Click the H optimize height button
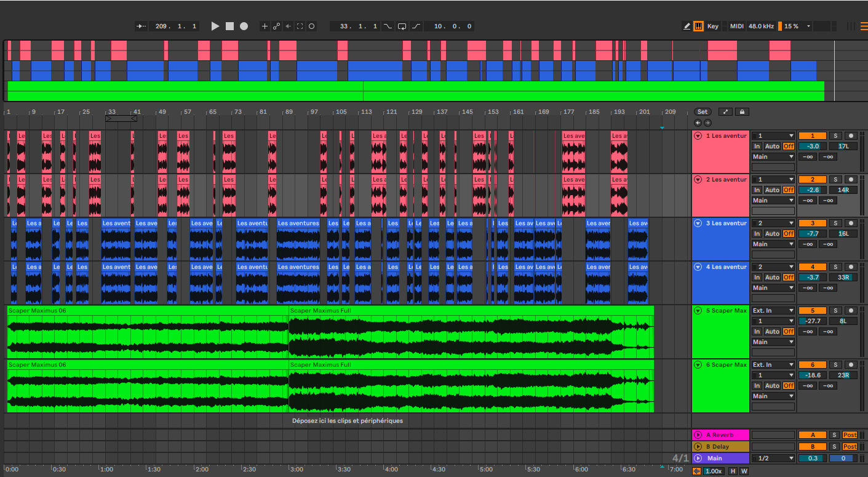This screenshot has width=868, height=477. (x=733, y=471)
